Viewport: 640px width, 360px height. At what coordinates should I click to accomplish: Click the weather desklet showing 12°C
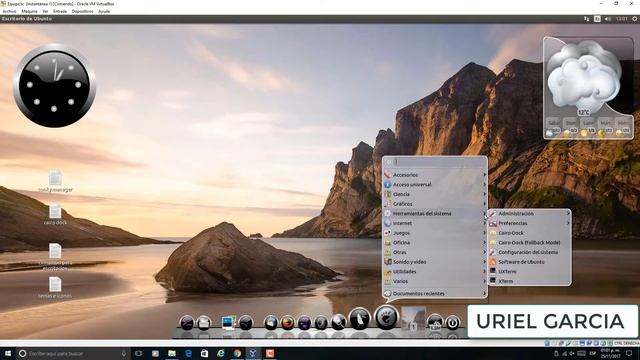[588, 88]
